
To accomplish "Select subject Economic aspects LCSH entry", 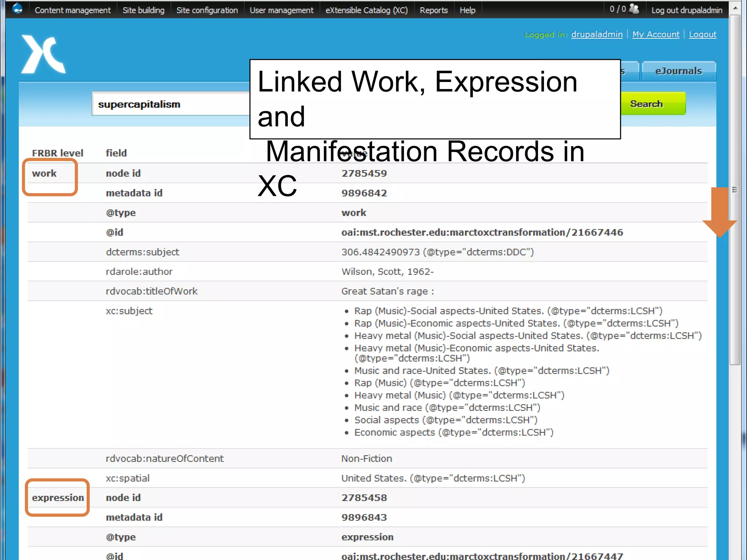I will (454, 432).
